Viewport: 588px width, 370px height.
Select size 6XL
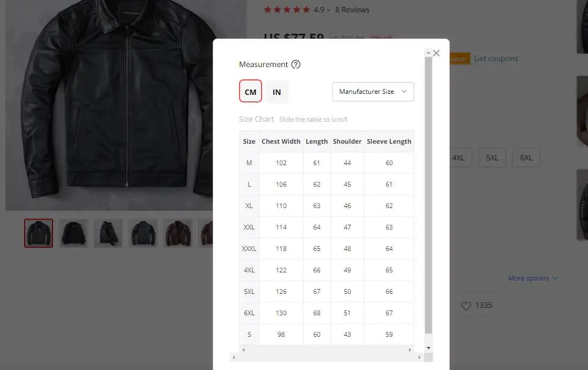coord(526,158)
